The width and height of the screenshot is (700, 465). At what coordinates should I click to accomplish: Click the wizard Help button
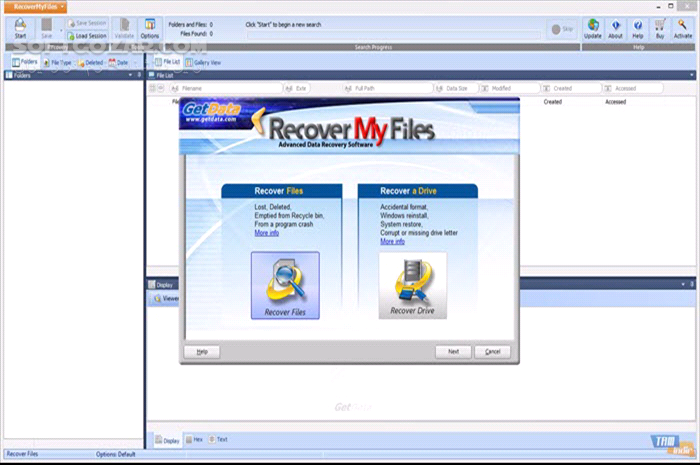[x=202, y=352]
